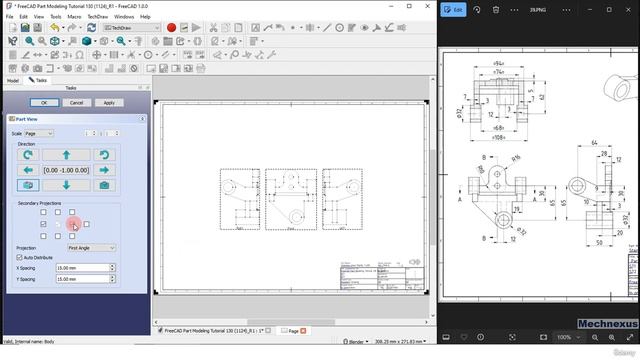The height and width of the screenshot is (360, 640).
Task: Uncheck the checked Secondary Projections checkbox
Action: pos(43,224)
